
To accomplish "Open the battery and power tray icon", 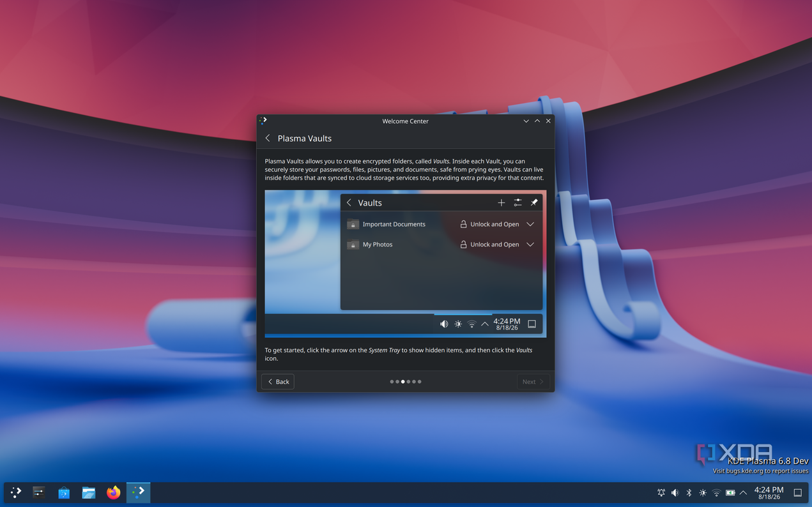I will pyautogui.click(x=730, y=493).
